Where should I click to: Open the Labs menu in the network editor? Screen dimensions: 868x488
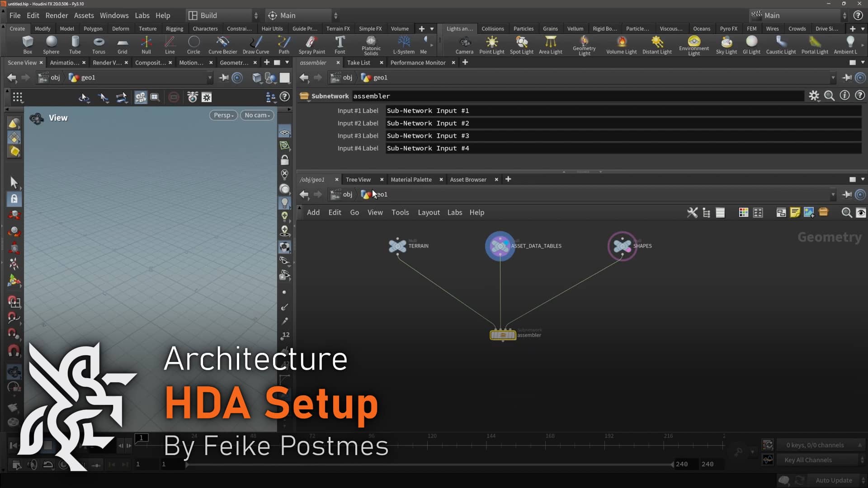coord(455,212)
